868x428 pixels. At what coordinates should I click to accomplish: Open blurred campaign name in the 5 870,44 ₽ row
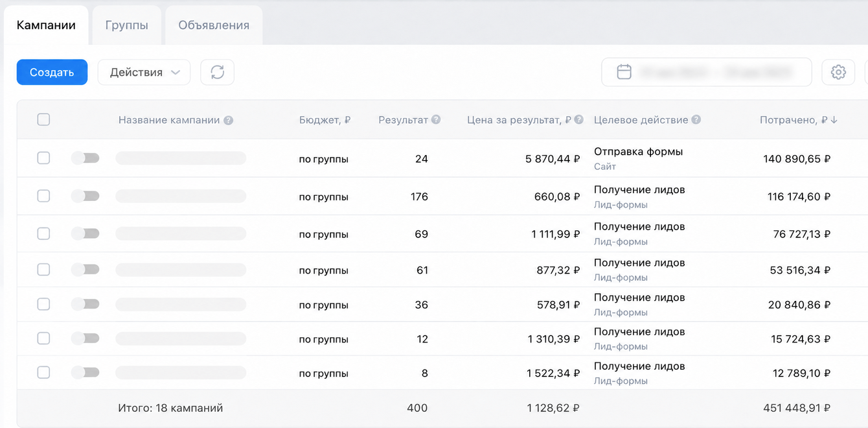click(181, 158)
